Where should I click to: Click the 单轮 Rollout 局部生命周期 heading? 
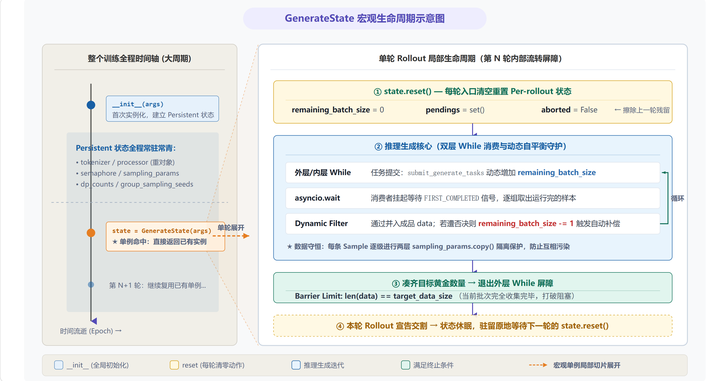click(x=470, y=58)
